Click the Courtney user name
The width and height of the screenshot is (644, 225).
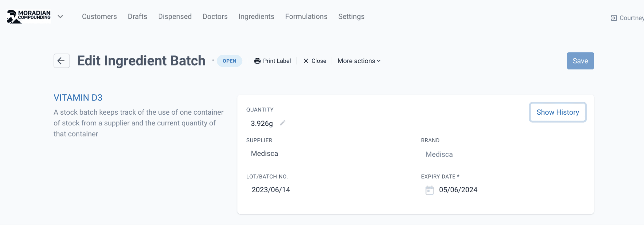tap(631, 18)
